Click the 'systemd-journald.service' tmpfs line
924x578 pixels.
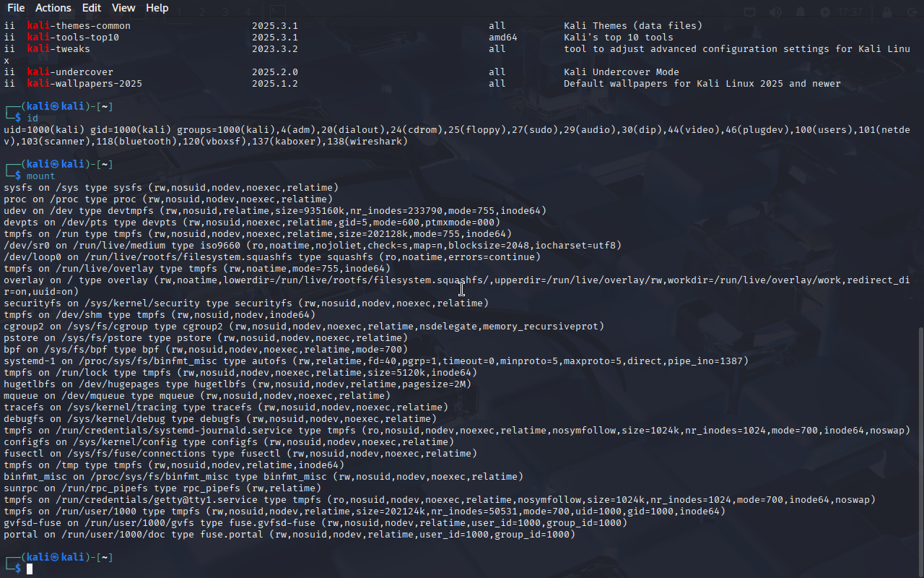tap(457, 431)
